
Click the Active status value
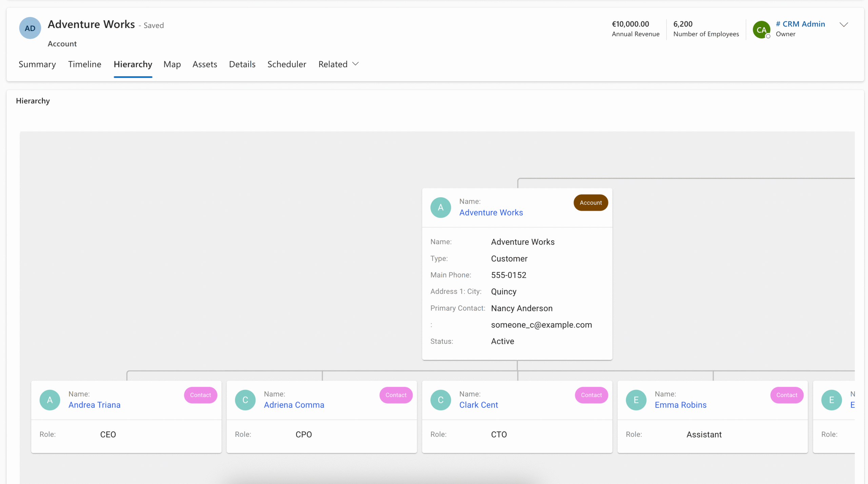click(x=502, y=341)
